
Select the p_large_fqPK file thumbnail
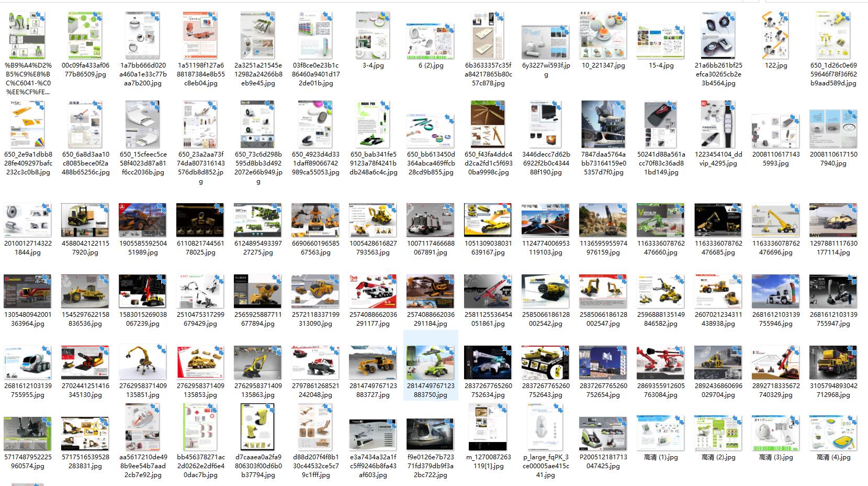[x=545, y=427]
